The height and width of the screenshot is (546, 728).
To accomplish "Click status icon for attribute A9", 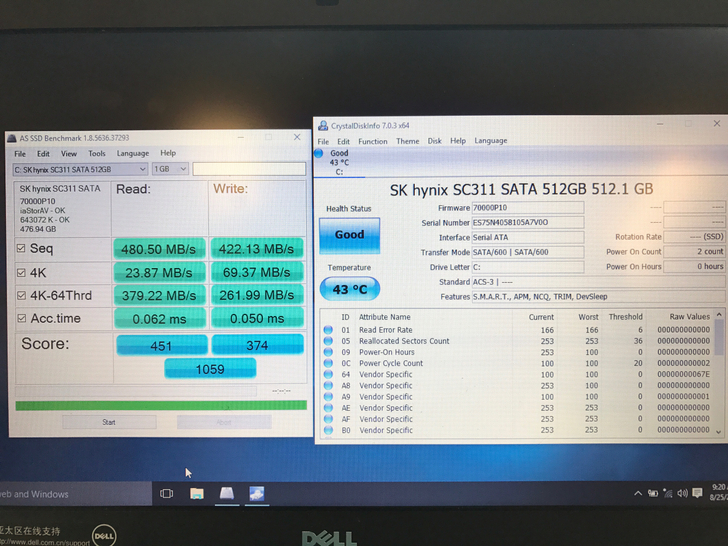I will click(x=328, y=396).
